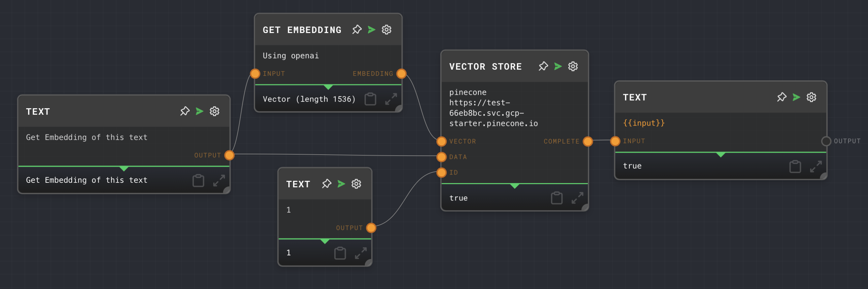868x289 pixels.
Task: Open settings of the {{input}} Text node
Action: tap(812, 97)
